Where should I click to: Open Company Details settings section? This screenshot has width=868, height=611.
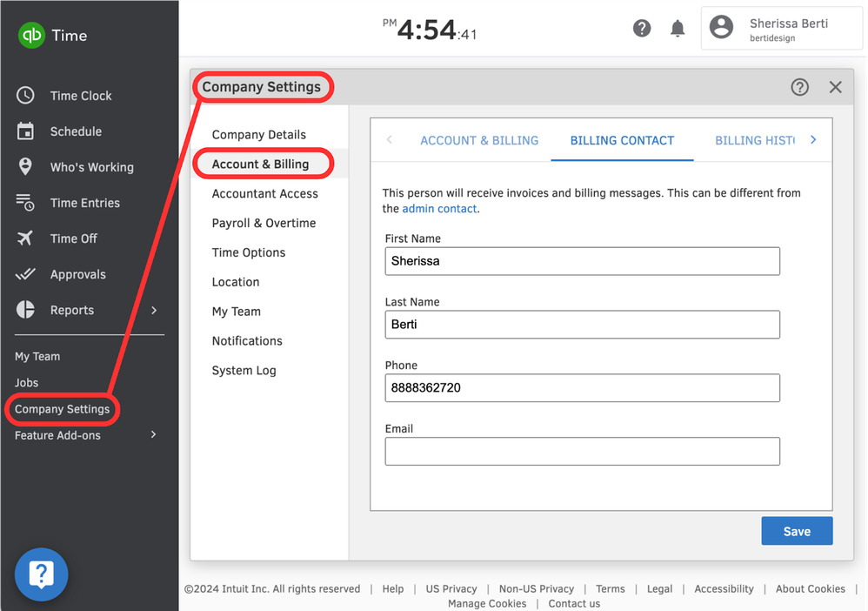[258, 135]
